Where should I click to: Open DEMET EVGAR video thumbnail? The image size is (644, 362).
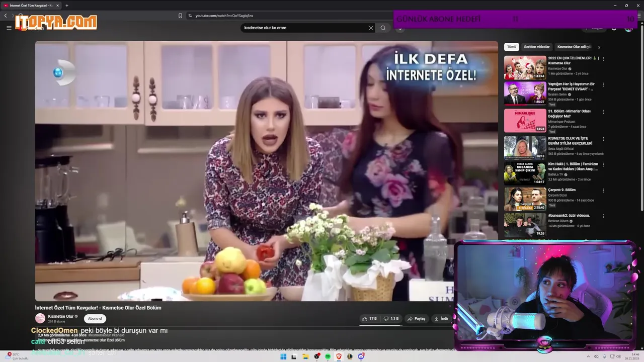point(525,94)
